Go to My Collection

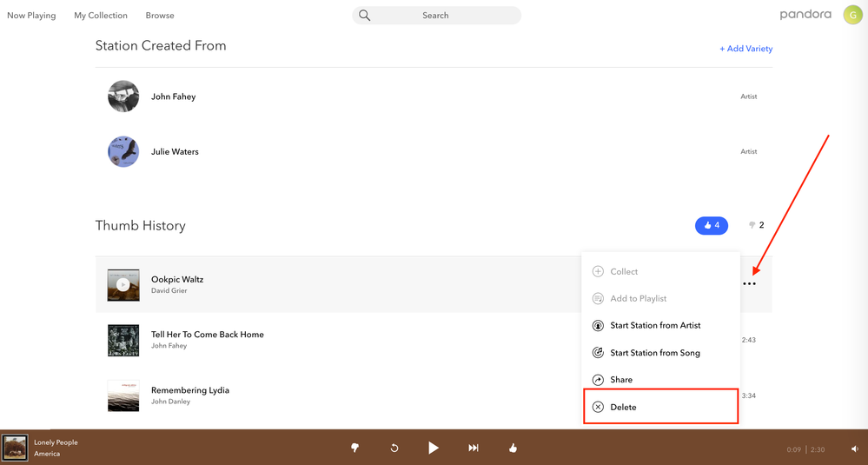click(x=101, y=16)
